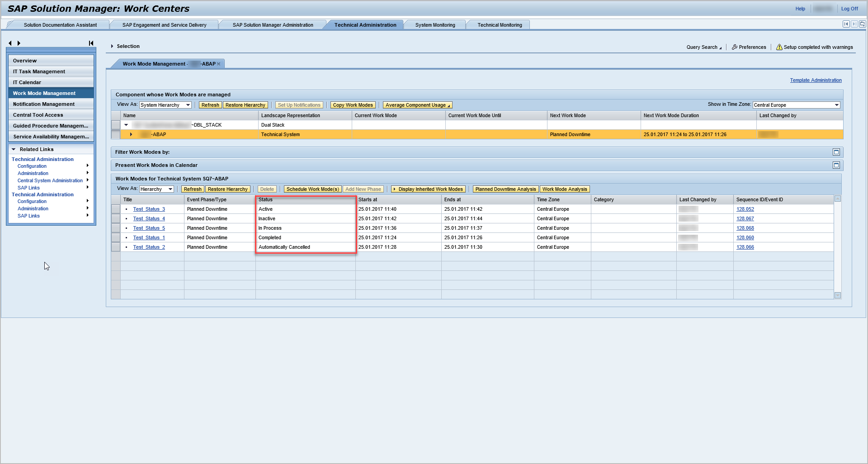Open the System Hierarchy view dropdown

point(188,105)
